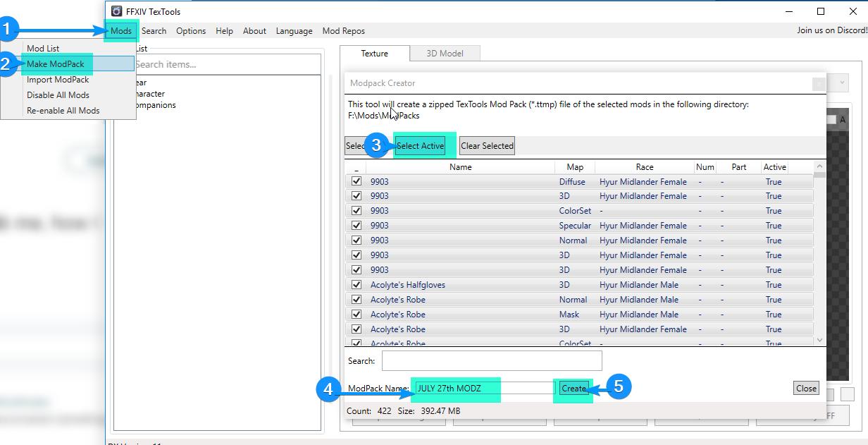Image resolution: width=868 pixels, height=445 pixels.
Task: Choose Import ModPack menu entry
Action: point(68,80)
